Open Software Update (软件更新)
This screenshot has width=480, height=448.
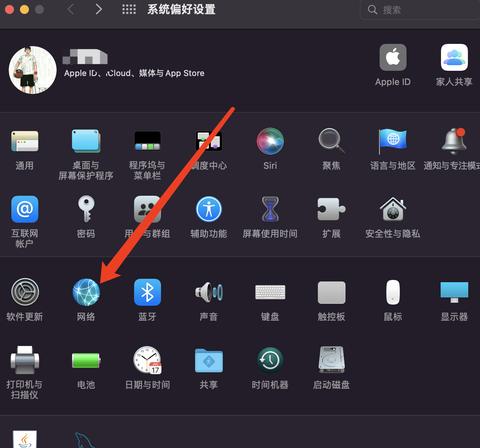point(25,292)
